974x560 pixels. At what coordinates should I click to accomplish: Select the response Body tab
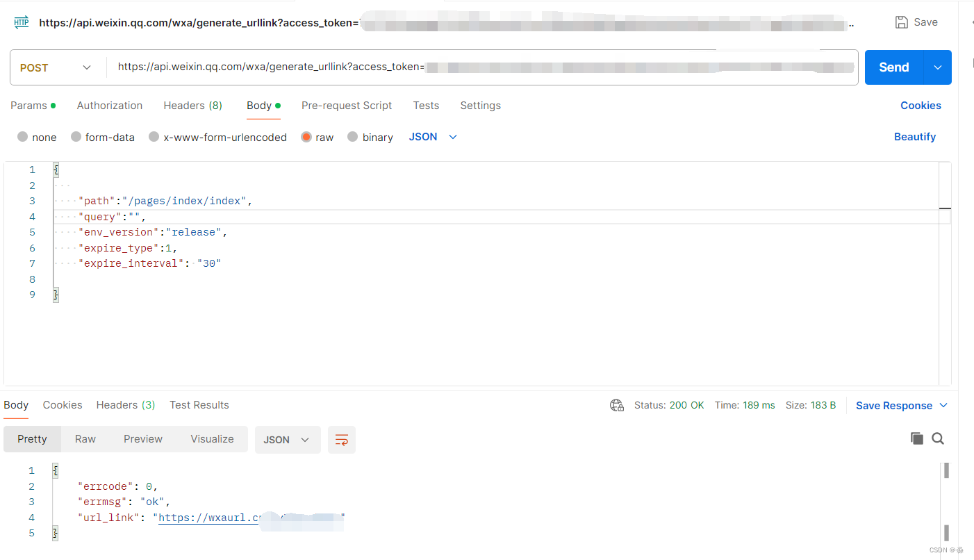pos(16,405)
